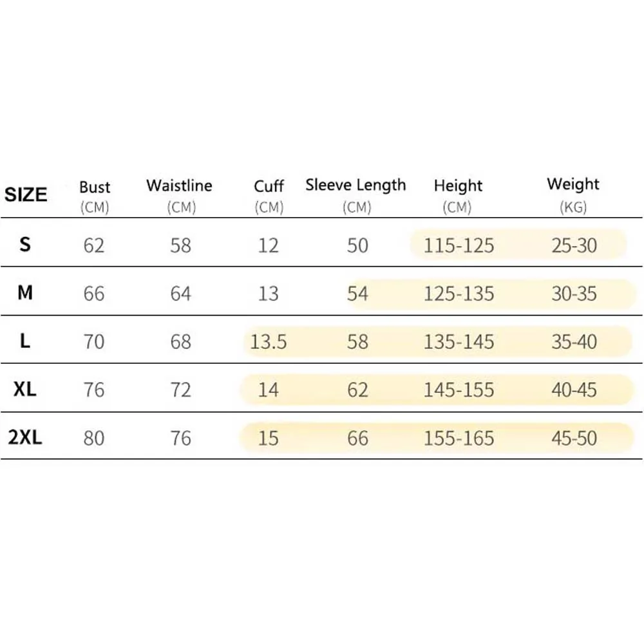644x644 pixels.
Task: Select the 155-165 height cell
Action: point(459,438)
